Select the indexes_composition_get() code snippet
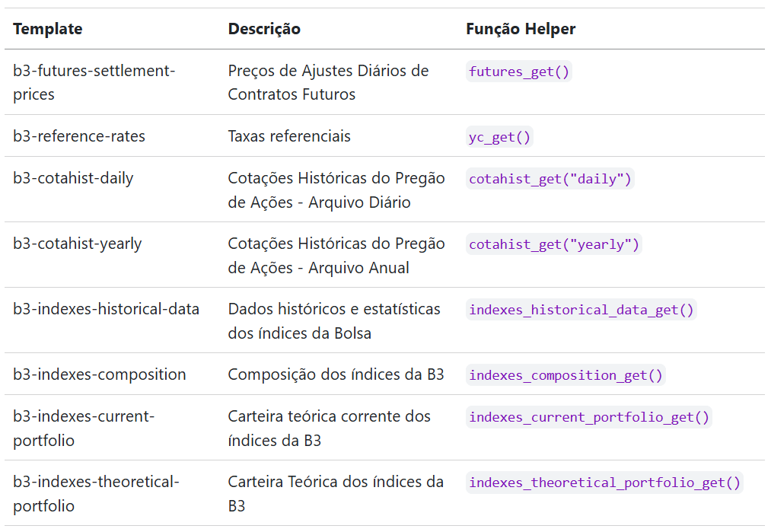 click(x=566, y=375)
